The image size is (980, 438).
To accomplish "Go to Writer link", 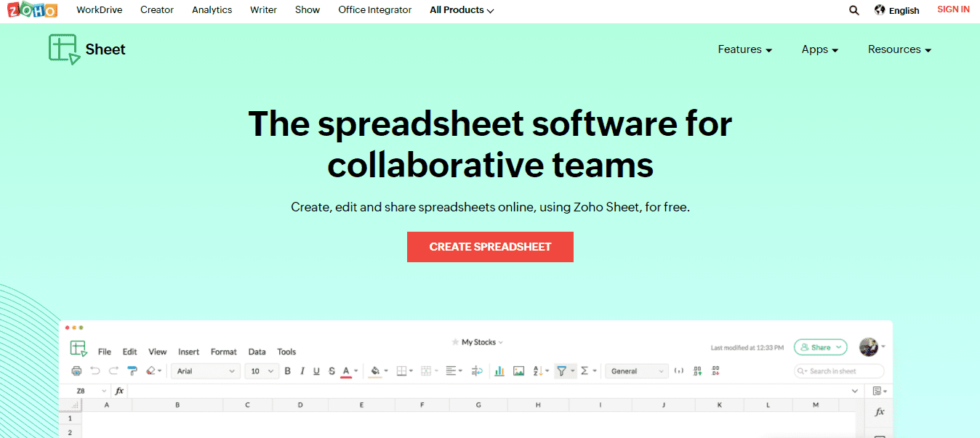I will click(x=263, y=10).
